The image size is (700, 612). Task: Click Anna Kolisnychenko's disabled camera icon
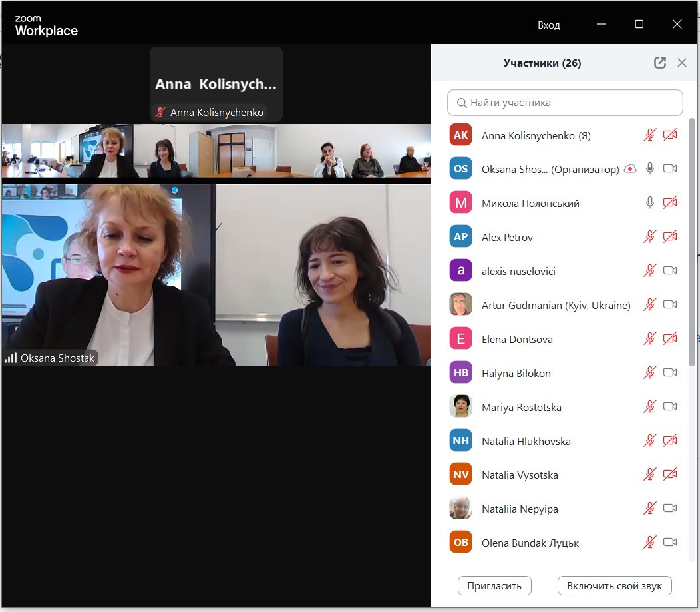click(x=669, y=135)
